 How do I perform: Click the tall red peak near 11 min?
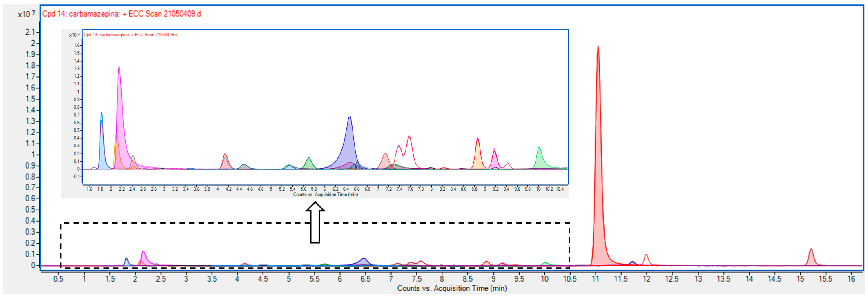point(598,169)
